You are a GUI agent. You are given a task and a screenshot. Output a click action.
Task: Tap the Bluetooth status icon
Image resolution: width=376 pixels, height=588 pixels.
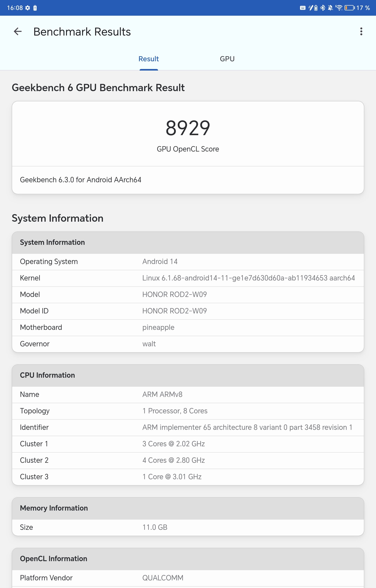pyautogui.click(x=323, y=8)
